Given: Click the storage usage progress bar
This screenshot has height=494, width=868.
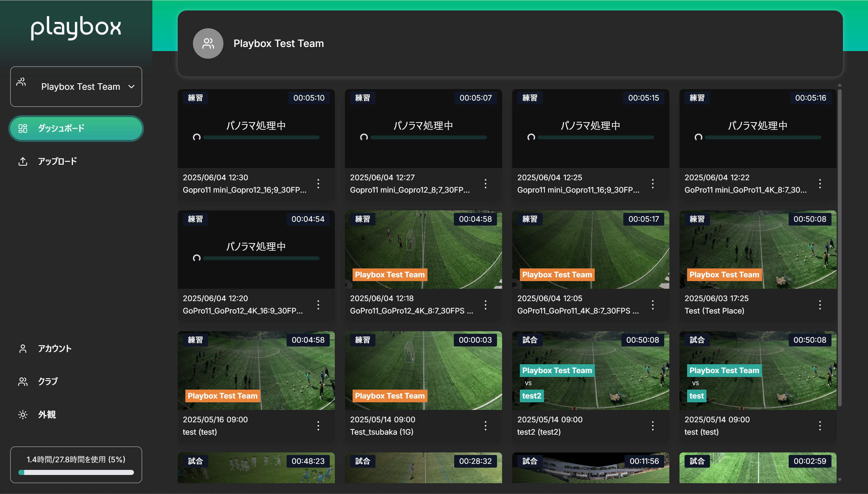Looking at the screenshot, I should [76, 472].
